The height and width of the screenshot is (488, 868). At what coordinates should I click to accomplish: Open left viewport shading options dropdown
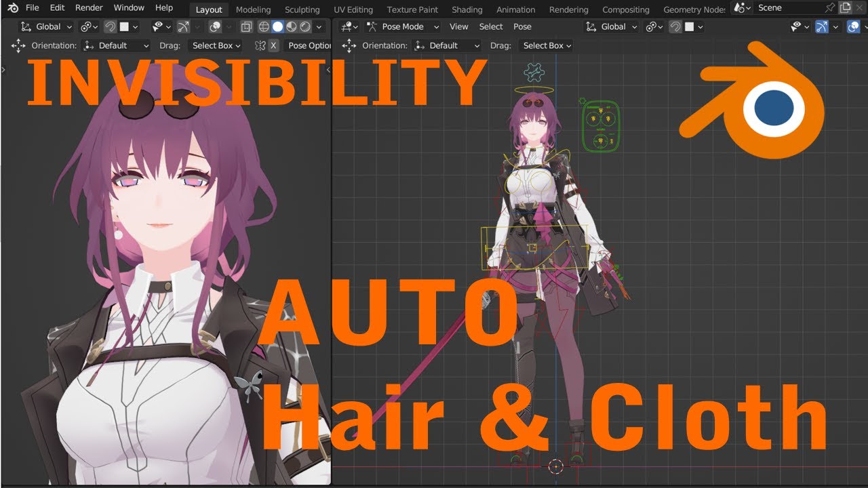[318, 26]
